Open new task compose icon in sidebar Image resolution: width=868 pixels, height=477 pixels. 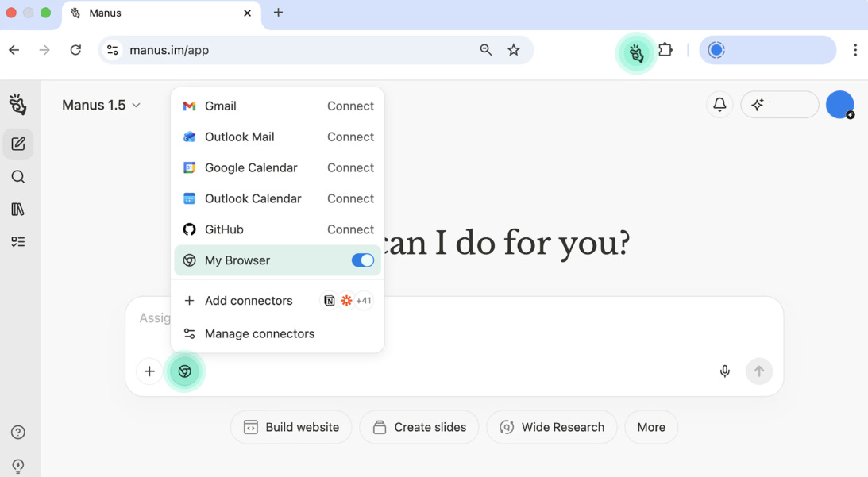click(x=18, y=144)
